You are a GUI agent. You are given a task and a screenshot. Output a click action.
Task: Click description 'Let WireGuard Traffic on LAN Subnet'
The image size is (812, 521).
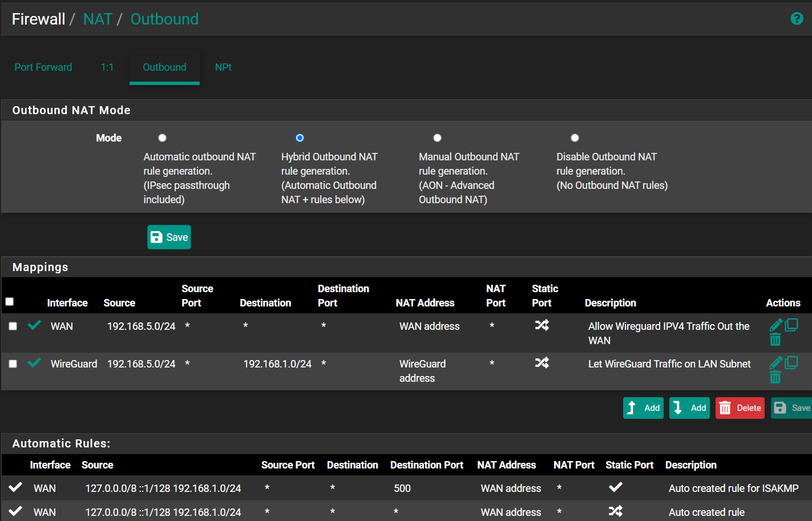click(669, 364)
